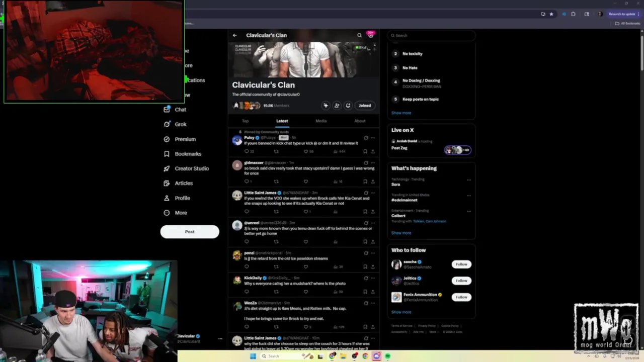
Task: Click the invite members person-plus icon
Action: [x=337, y=106]
